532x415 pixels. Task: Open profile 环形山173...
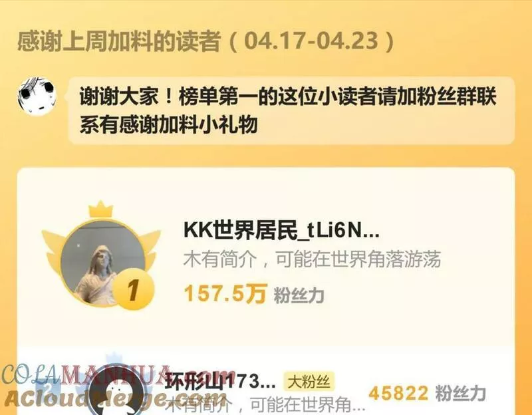tap(220, 382)
